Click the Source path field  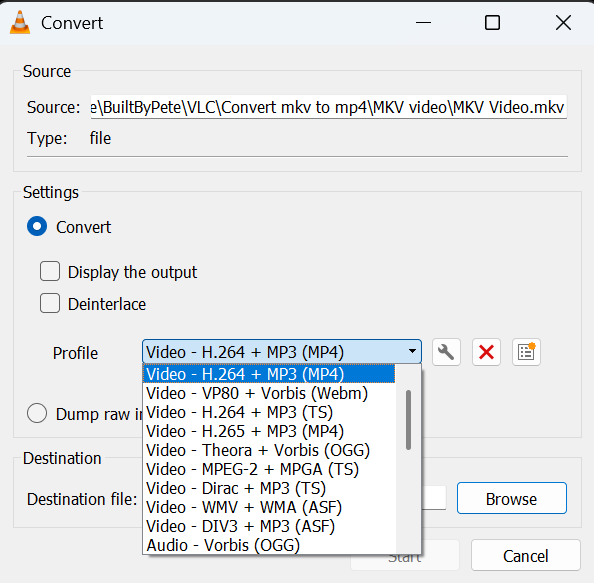tap(328, 107)
